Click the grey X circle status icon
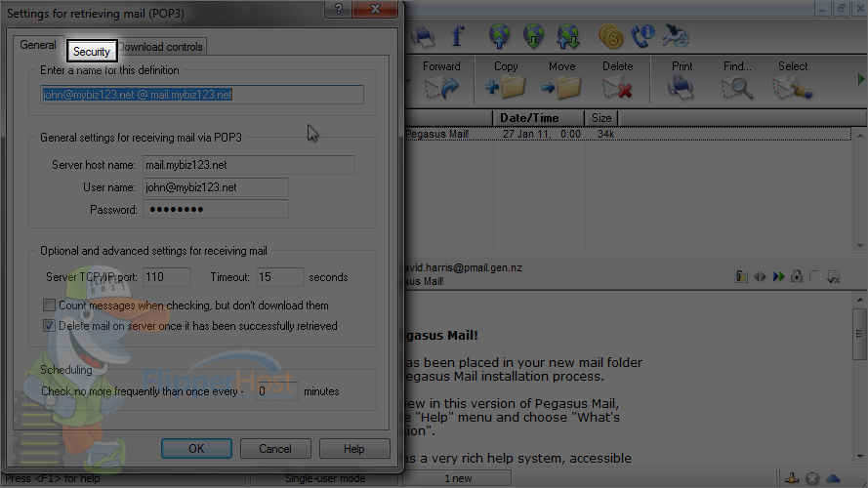The width and height of the screenshot is (868, 488). [812, 478]
